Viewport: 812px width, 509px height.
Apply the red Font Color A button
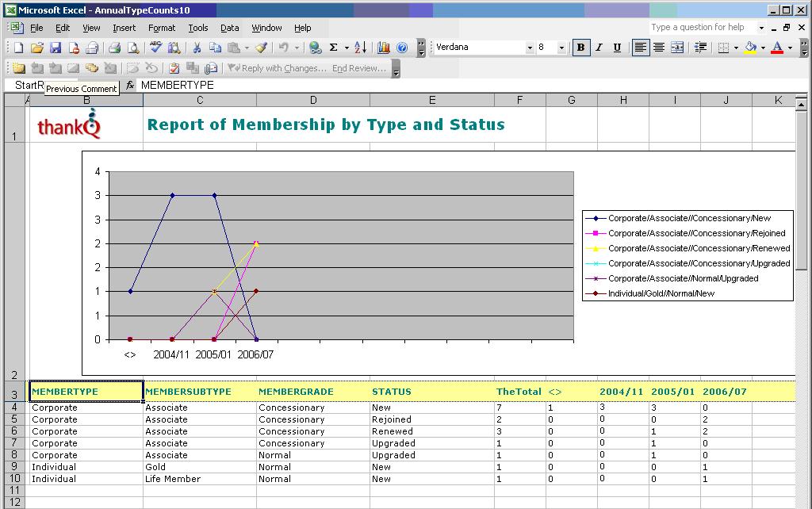pos(777,48)
